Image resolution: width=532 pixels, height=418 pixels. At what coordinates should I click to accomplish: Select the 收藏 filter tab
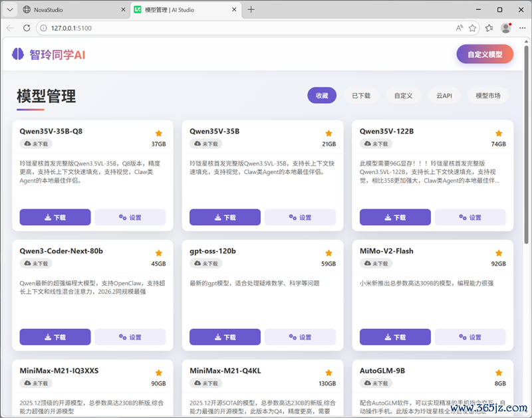pos(322,96)
